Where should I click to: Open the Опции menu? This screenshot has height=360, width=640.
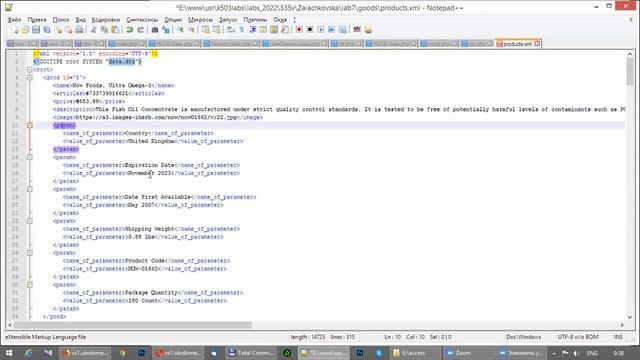(173, 20)
